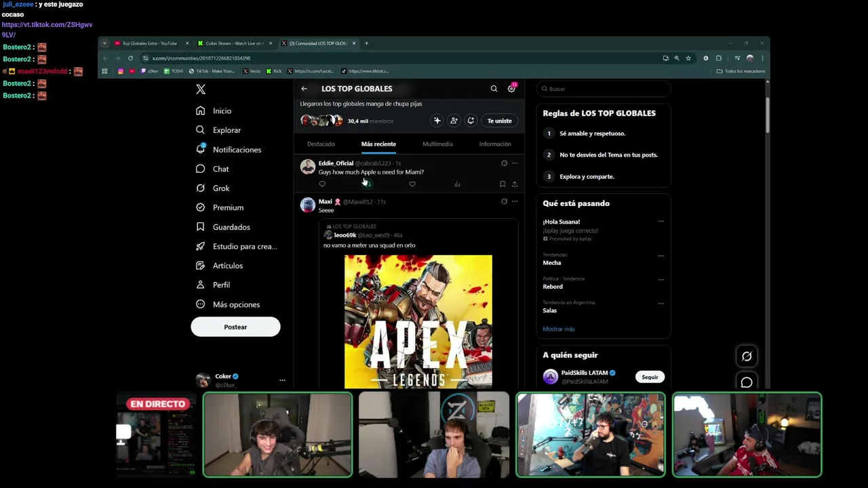The image size is (868, 488).
Task: Open the Apex Legends image
Action: click(418, 321)
